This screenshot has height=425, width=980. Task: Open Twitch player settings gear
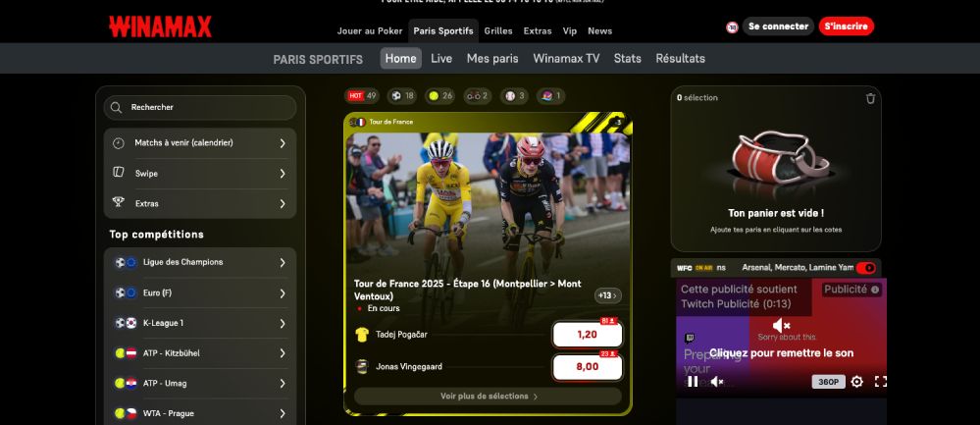tap(856, 381)
